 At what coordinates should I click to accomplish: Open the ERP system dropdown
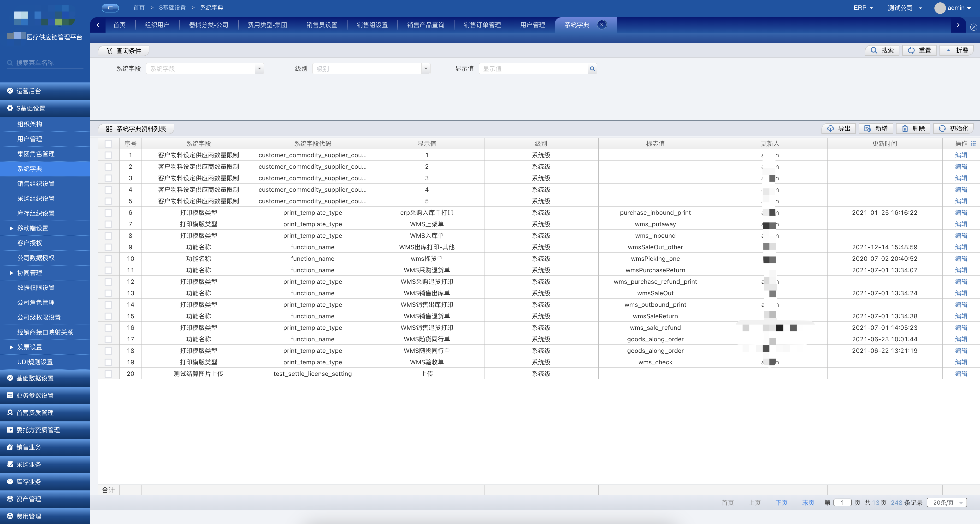click(863, 8)
